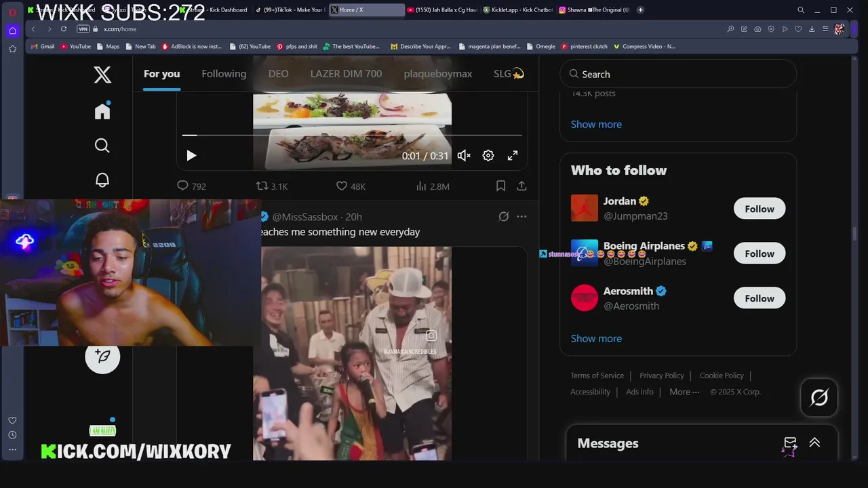
Task: Select the For you tab
Action: click(x=161, y=74)
